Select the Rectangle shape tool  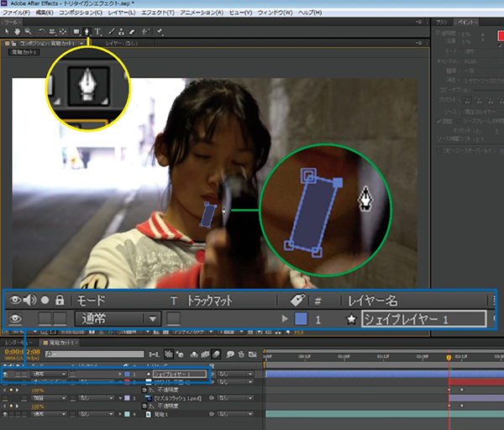tap(76, 32)
